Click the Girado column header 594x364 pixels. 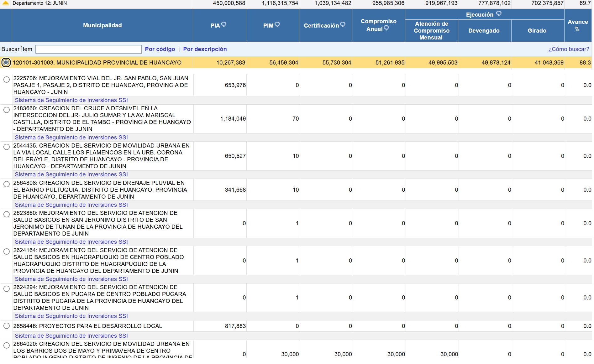coord(537,31)
